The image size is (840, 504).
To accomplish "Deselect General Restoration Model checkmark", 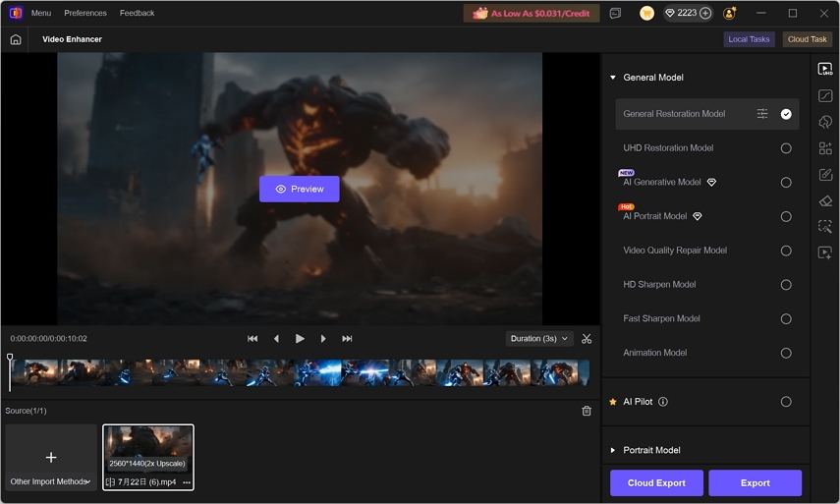I will pos(786,114).
